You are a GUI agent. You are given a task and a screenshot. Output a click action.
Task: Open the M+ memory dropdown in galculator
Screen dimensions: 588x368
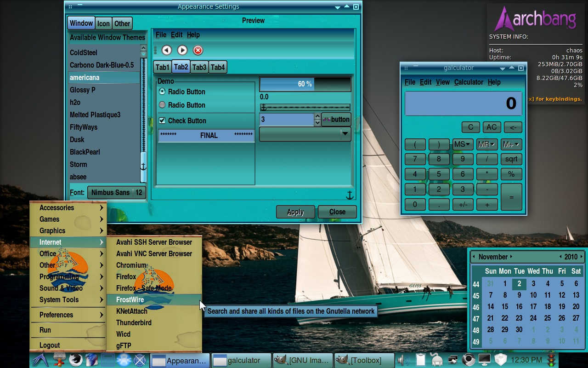pos(511,144)
